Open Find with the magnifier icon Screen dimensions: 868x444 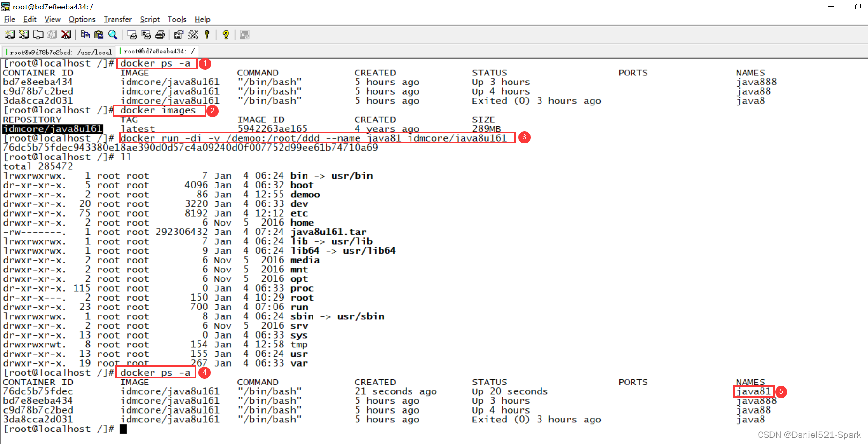point(113,35)
